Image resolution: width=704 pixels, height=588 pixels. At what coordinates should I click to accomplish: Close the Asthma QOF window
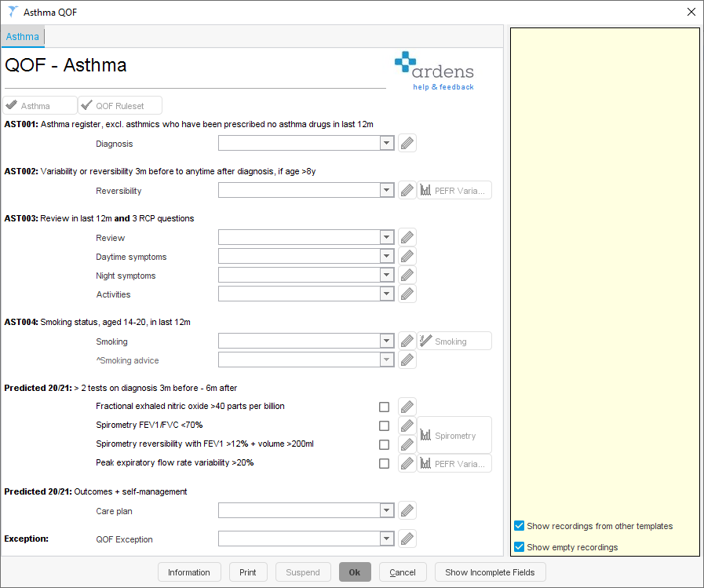point(691,12)
